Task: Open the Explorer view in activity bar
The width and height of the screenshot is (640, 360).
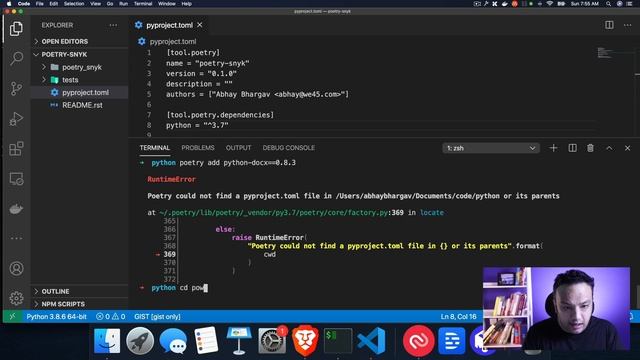Action: tap(16, 29)
